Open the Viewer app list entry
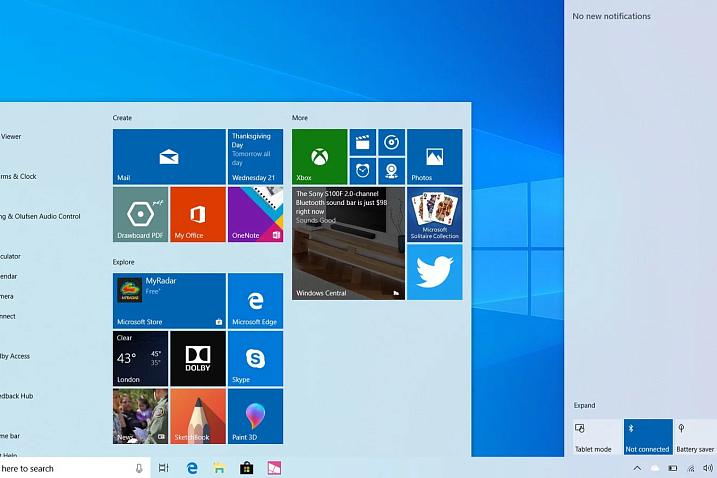Image resolution: width=717 pixels, height=478 pixels. coord(11,136)
